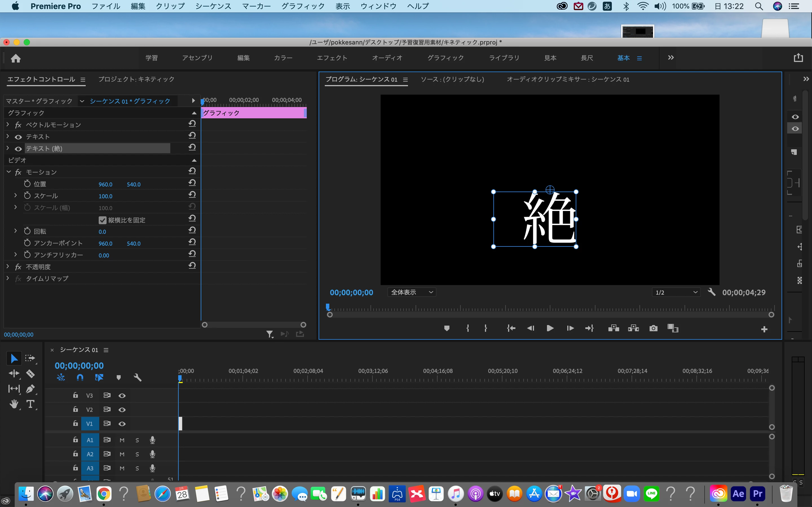This screenshot has width=812, height=507.
Task: Click the スケール value 100.0
Action: (x=105, y=196)
